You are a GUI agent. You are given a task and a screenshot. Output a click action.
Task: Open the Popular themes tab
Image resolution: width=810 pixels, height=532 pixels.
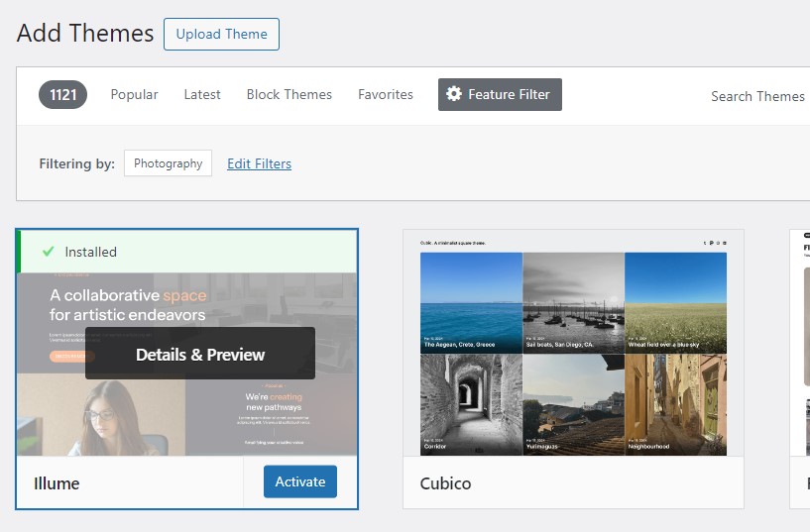point(134,94)
